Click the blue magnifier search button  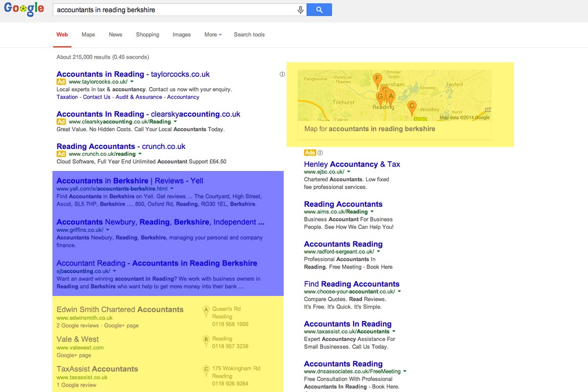tap(319, 10)
